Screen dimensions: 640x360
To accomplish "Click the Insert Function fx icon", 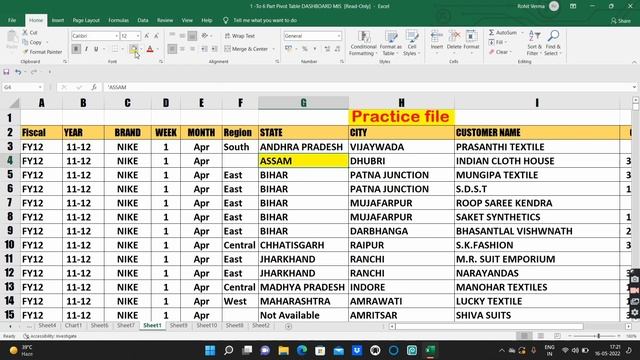I will click(94, 87).
